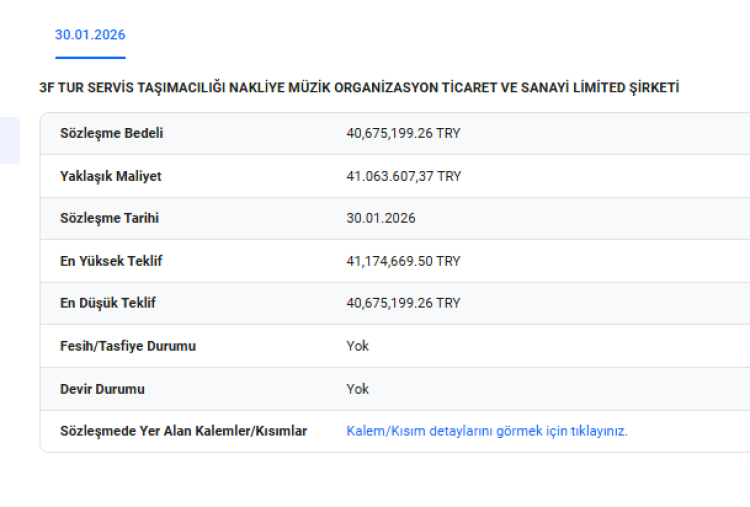Click the 41,174,669.50 TRY highest bid value

pos(403,261)
